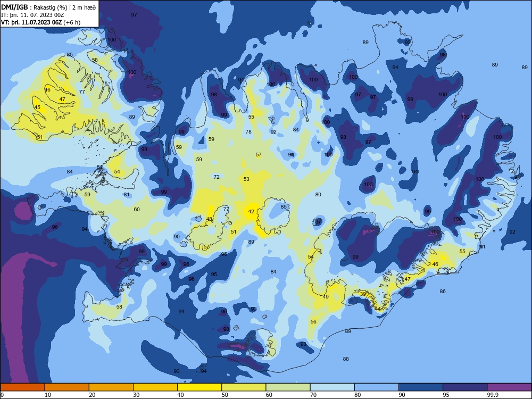Click the 80–90 light blue legend swatch

click(x=377, y=387)
